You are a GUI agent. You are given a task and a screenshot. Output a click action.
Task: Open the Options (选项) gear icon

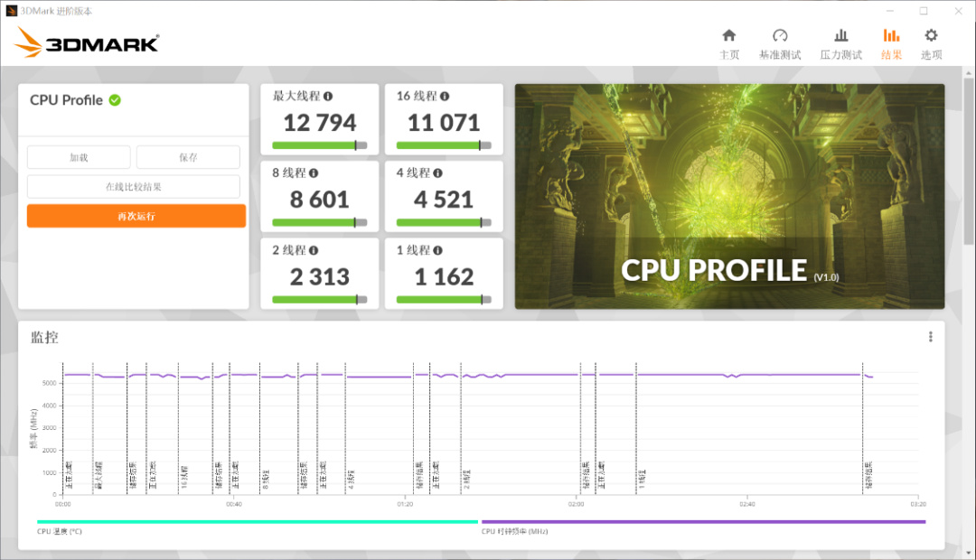click(931, 35)
